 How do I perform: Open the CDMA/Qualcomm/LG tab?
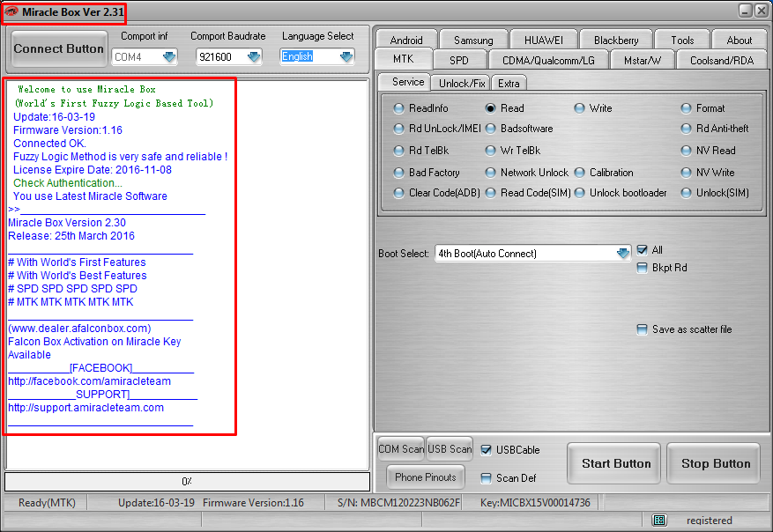click(548, 60)
